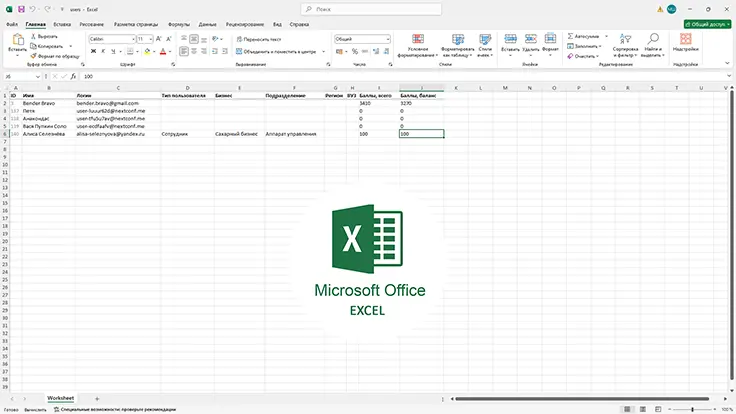Click Переносить текст wrap text button
This screenshot has height=414, width=736.
[x=259, y=39]
